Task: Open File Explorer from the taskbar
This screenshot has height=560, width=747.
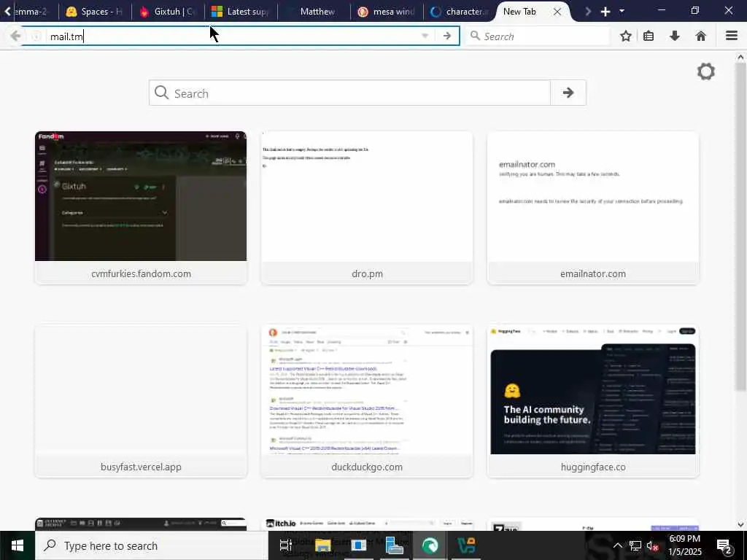Action: coord(322,545)
